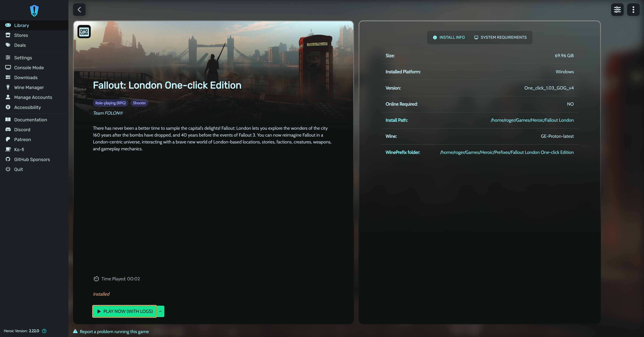Click the Heroic shield logo
The image size is (644, 337).
point(34,11)
